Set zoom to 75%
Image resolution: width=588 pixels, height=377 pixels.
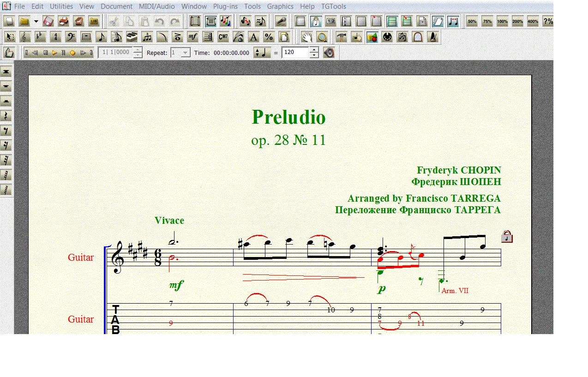coord(487,21)
